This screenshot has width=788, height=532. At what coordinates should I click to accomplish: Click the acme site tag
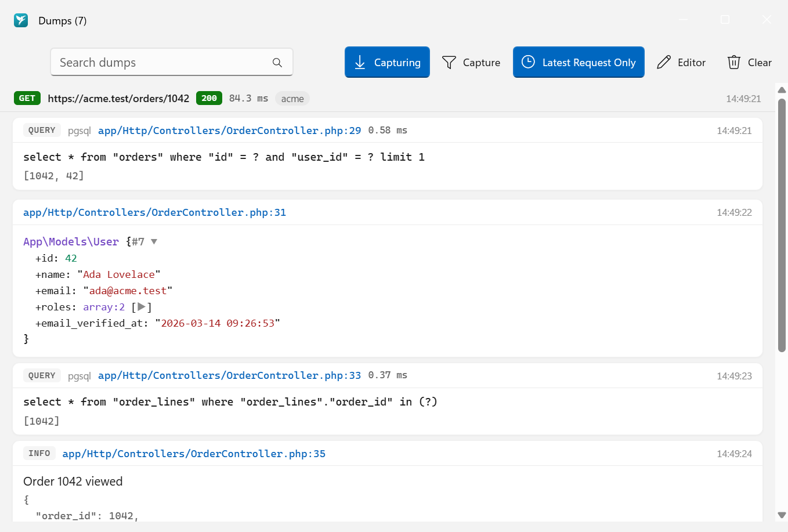click(x=292, y=99)
